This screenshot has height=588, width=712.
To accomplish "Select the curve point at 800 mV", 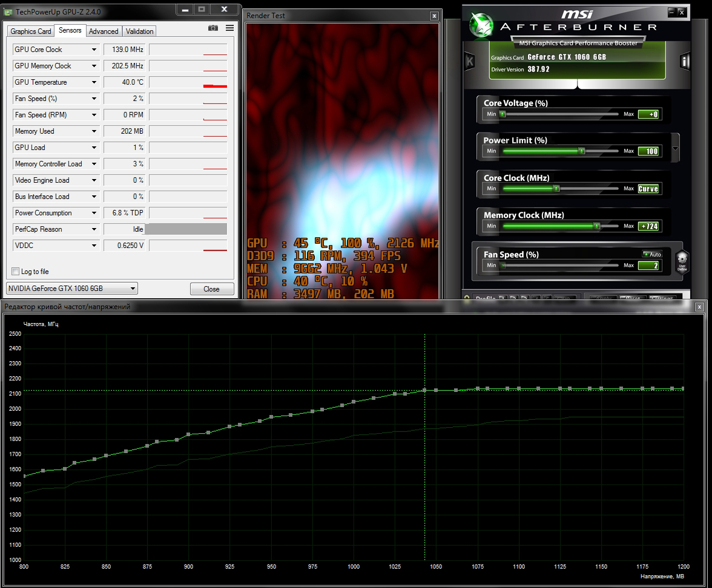I will point(24,476).
